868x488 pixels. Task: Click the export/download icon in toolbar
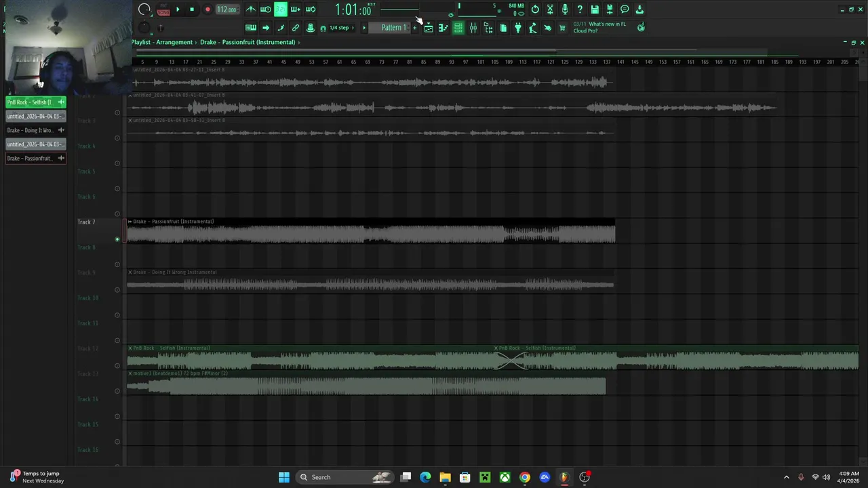[639, 9]
